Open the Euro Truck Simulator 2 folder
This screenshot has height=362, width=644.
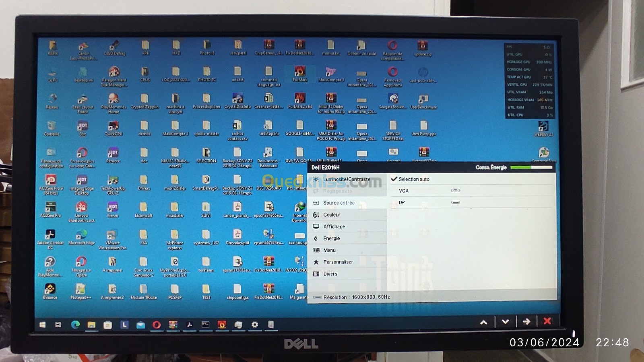tap(144, 267)
